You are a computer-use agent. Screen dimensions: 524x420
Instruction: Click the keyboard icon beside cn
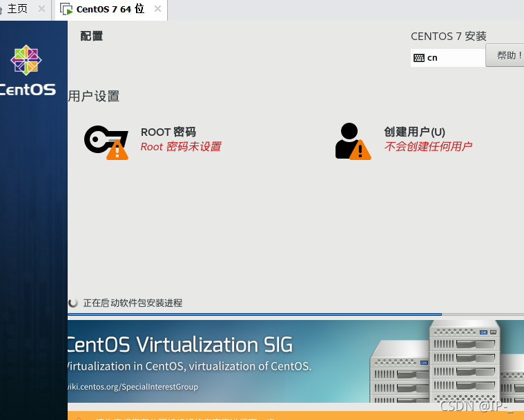coord(419,58)
